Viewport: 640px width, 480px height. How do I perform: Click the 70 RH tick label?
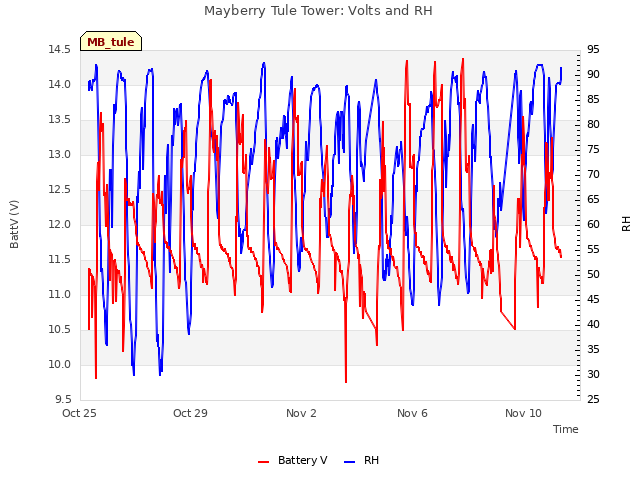pos(593,175)
